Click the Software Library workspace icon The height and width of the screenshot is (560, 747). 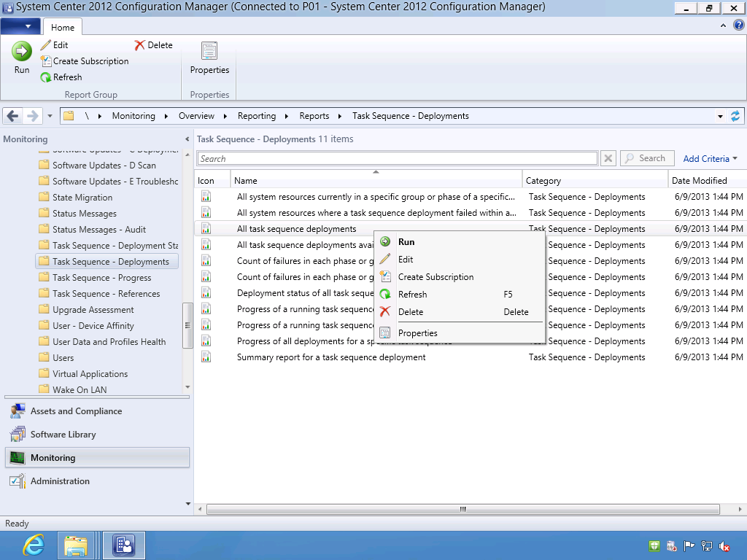click(x=18, y=435)
